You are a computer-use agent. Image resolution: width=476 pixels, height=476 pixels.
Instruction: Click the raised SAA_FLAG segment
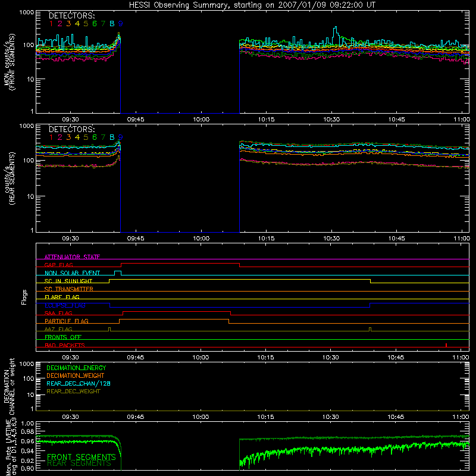pyautogui.click(x=177, y=312)
